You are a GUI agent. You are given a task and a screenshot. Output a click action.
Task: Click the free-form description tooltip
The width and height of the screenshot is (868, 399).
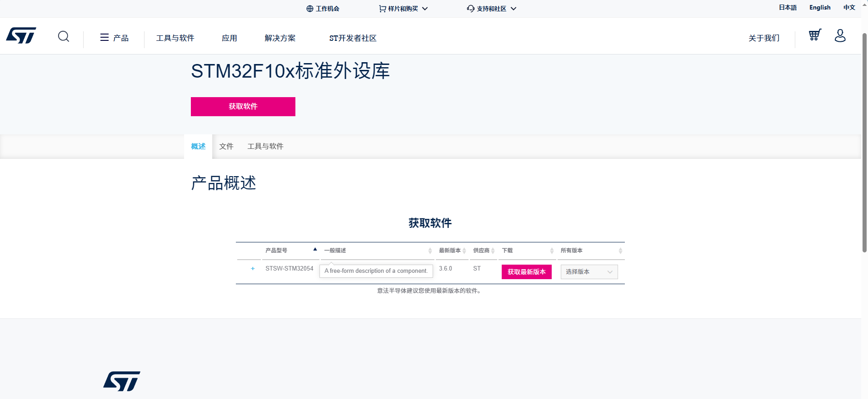click(x=376, y=271)
